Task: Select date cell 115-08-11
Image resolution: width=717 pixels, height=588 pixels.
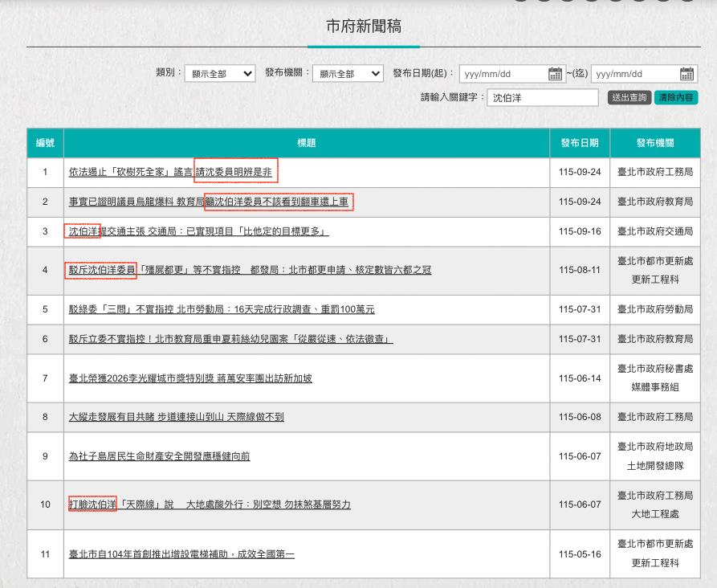Action: point(580,270)
